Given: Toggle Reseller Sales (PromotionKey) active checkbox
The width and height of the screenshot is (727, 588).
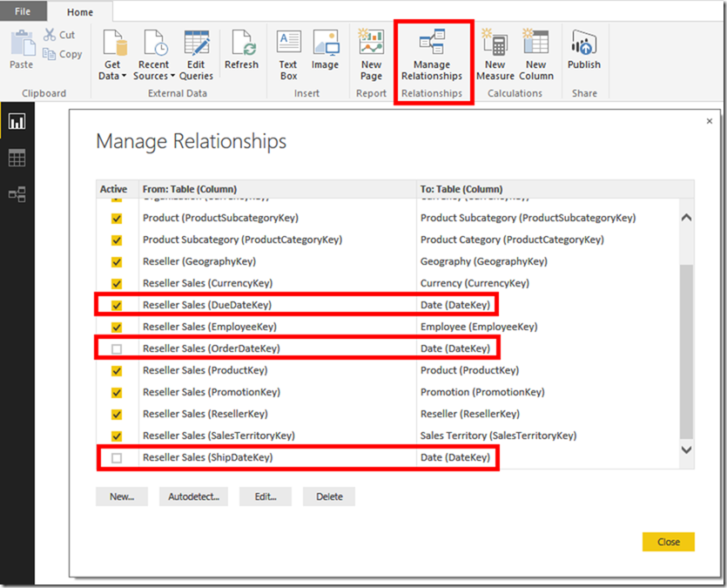Looking at the screenshot, I should click(x=117, y=393).
